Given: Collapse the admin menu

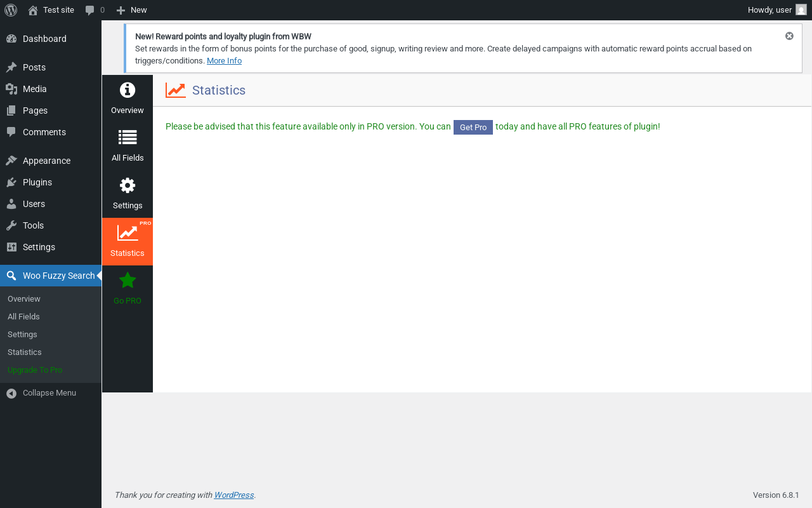Looking at the screenshot, I should [51, 393].
